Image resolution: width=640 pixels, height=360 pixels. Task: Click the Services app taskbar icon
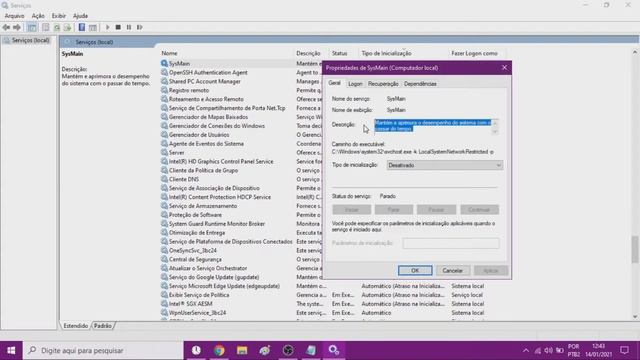(334, 350)
